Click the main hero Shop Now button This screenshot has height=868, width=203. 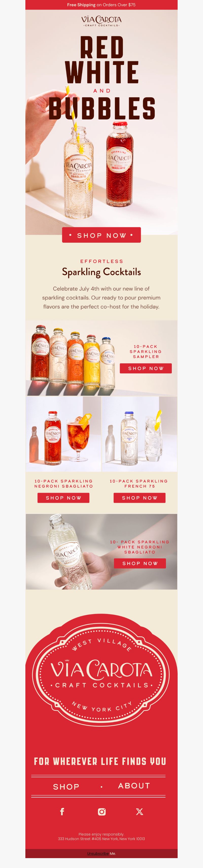[101, 235]
